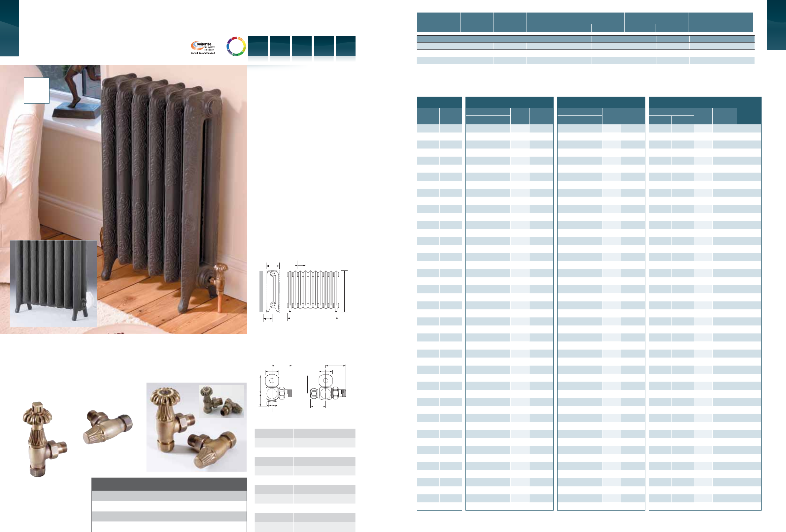Viewport: 786px width, 532px height.
Task: Click the straight valve dimension drawing
Action: [x=326, y=389]
